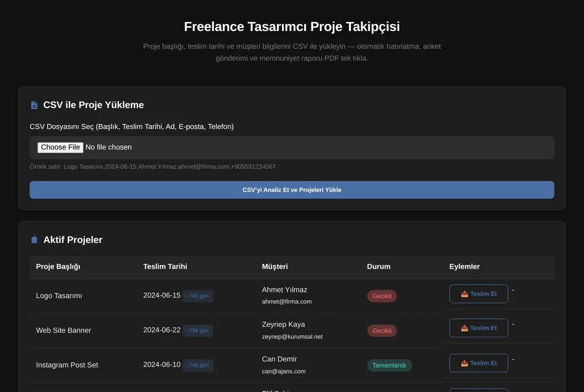Click Teslim Et for Logo Tasarımı

pyautogui.click(x=479, y=294)
